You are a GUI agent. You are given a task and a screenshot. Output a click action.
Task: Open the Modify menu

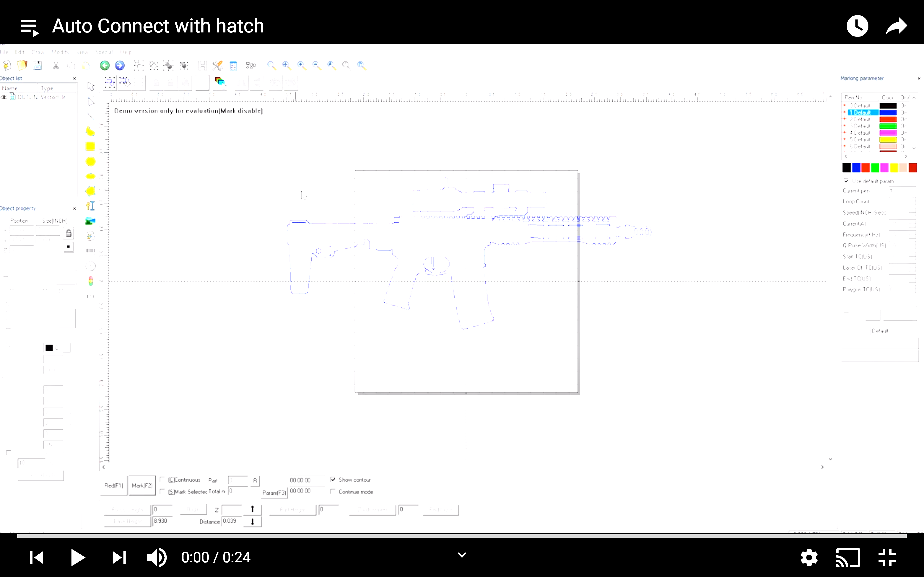point(60,52)
